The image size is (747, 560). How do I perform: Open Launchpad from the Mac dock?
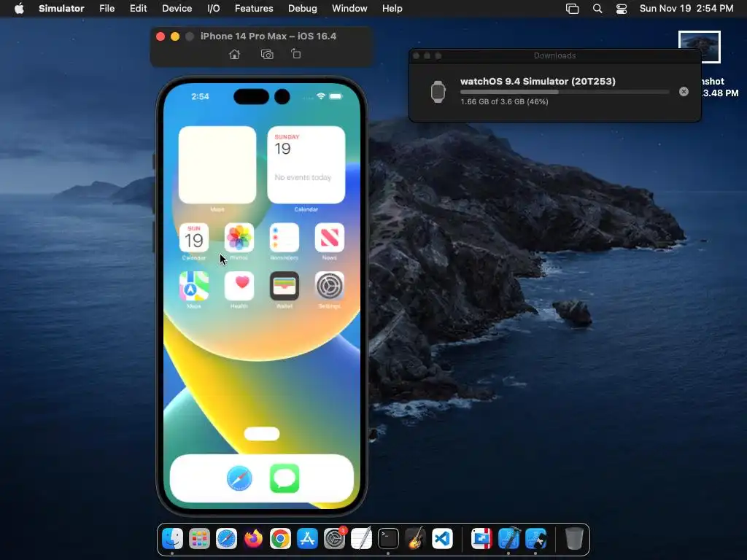tap(199, 539)
